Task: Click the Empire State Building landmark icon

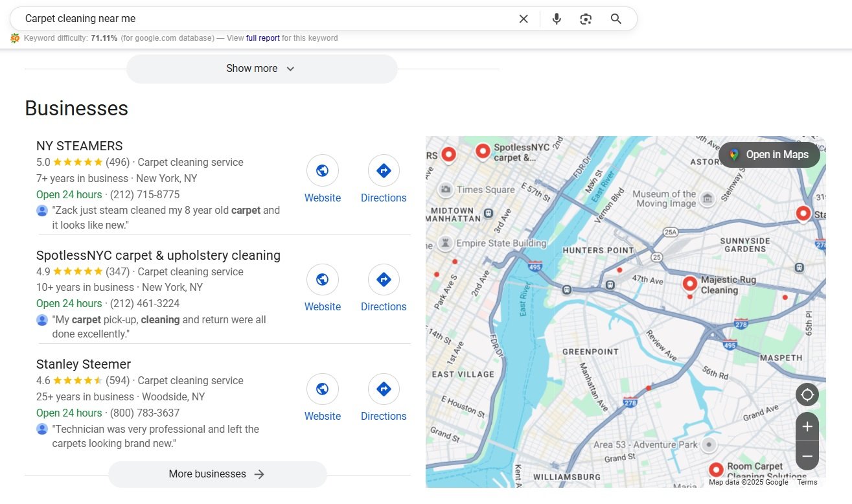Action: [x=445, y=244]
